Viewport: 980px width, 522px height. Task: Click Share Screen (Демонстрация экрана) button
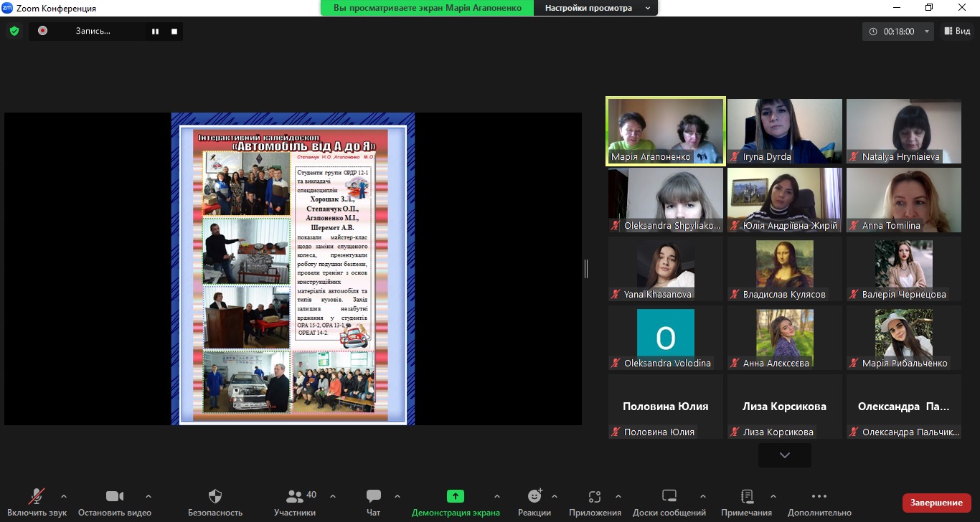pos(456,496)
